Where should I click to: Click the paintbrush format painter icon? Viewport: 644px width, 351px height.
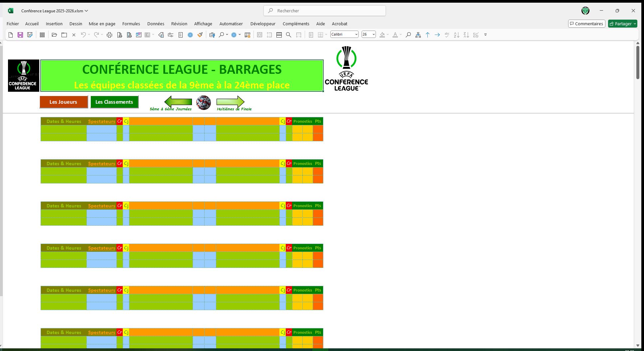200,35
